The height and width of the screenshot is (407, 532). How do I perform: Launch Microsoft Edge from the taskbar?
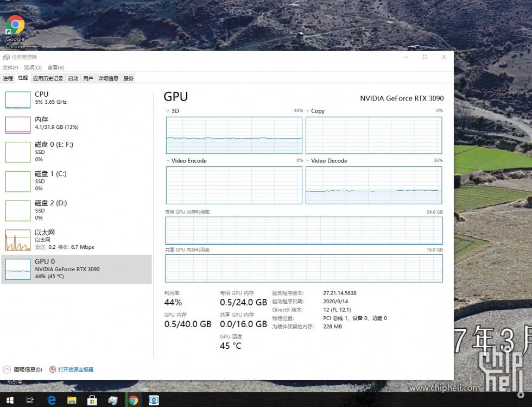[51, 400]
